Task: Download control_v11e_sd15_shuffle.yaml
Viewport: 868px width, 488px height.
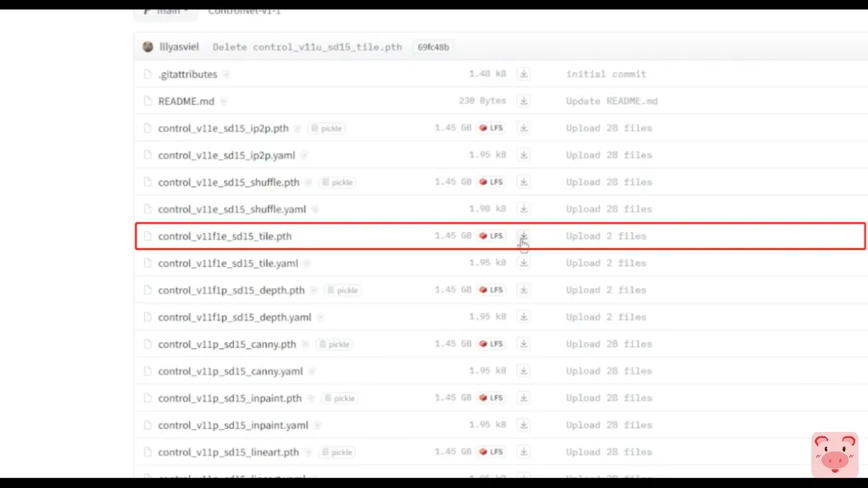Action: [x=523, y=209]
